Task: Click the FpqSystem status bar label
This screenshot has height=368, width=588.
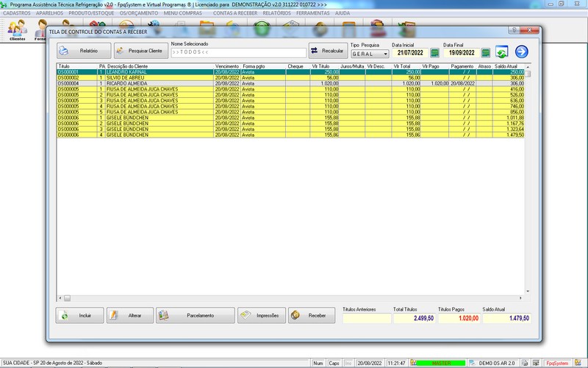Action: pos(557,363)
